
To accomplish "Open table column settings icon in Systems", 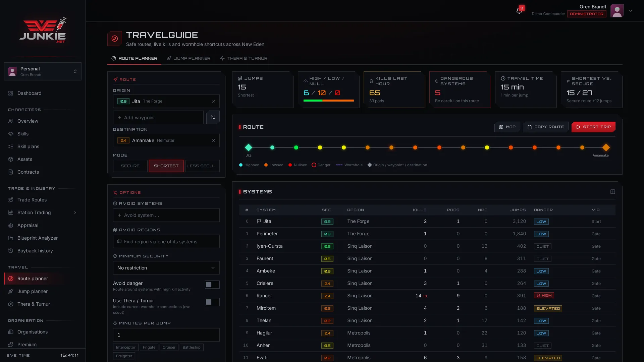I will (613, 192).
